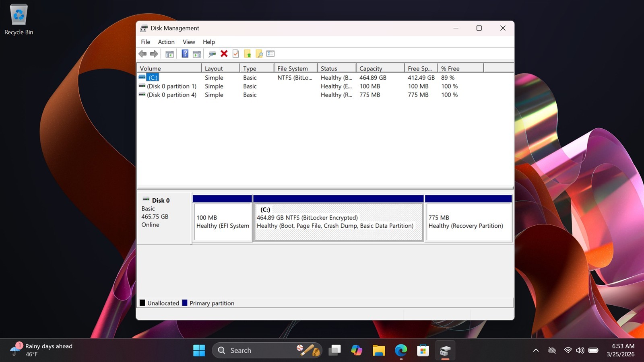Open the clock showing 6:53 AM
This screenshot has width=644, height=362.
(620, 350)
